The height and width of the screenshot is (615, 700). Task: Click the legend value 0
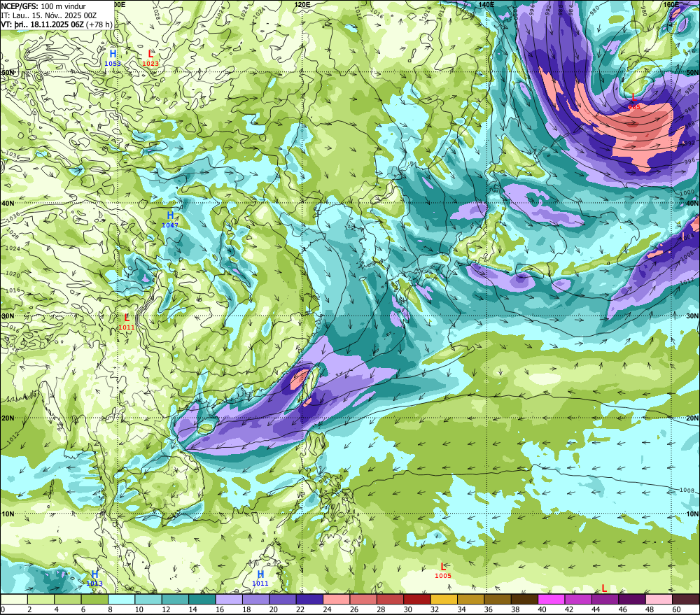point(3,609)
